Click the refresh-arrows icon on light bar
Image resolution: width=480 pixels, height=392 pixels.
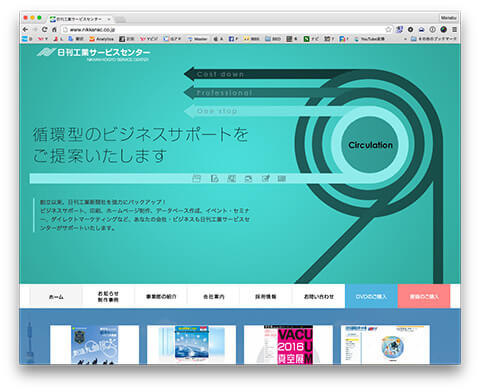(x=248, y=179)
